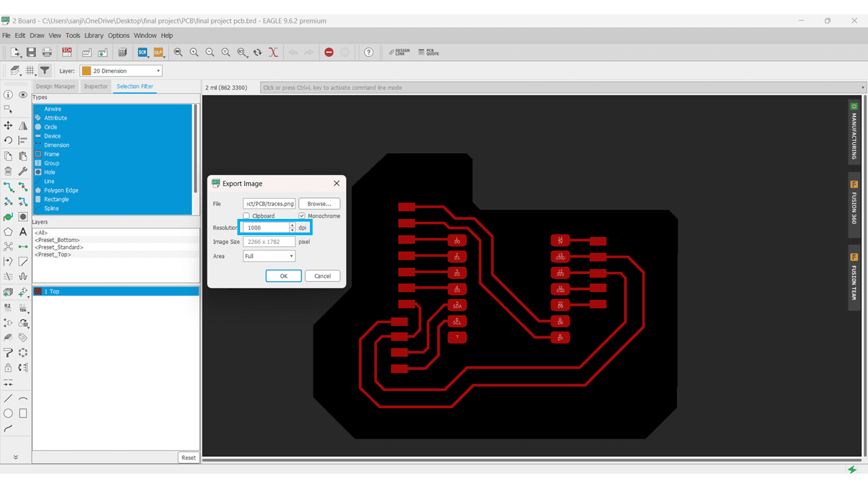Select the Mirror tool icon

tap(23, 125)
